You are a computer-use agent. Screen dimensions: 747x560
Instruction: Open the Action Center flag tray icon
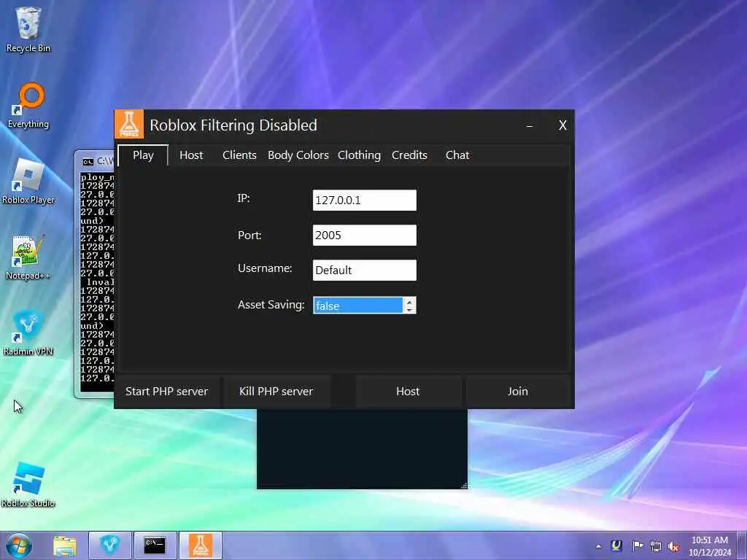point(637,545)
